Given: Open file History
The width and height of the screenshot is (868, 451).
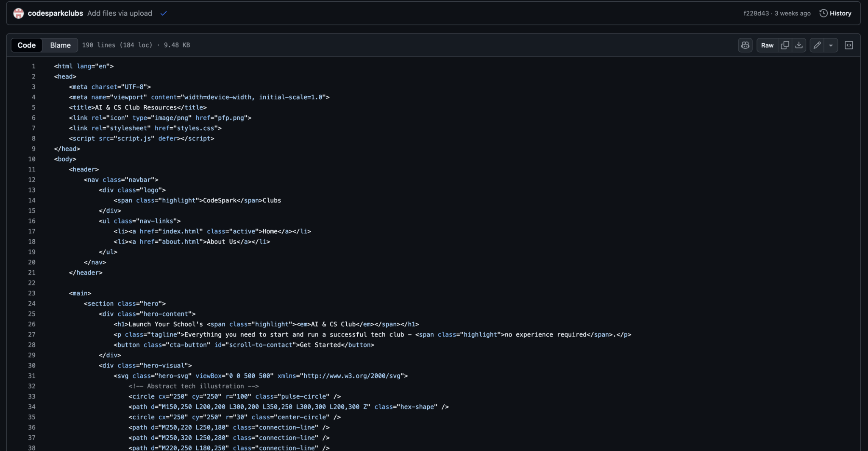Looking at the screenshot, I should pos(835,14).
